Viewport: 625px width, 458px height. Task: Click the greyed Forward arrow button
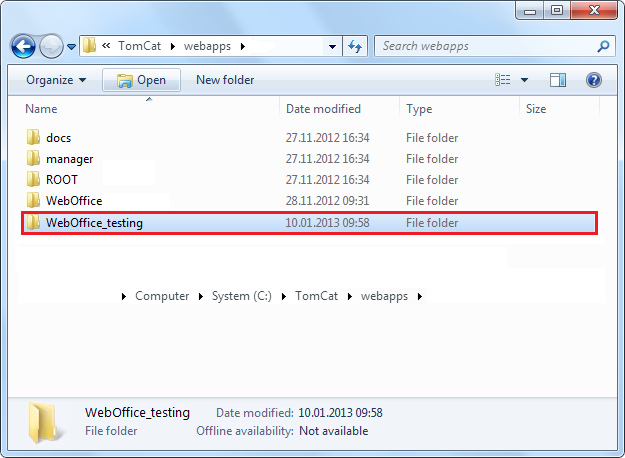[x=51, y=47]
